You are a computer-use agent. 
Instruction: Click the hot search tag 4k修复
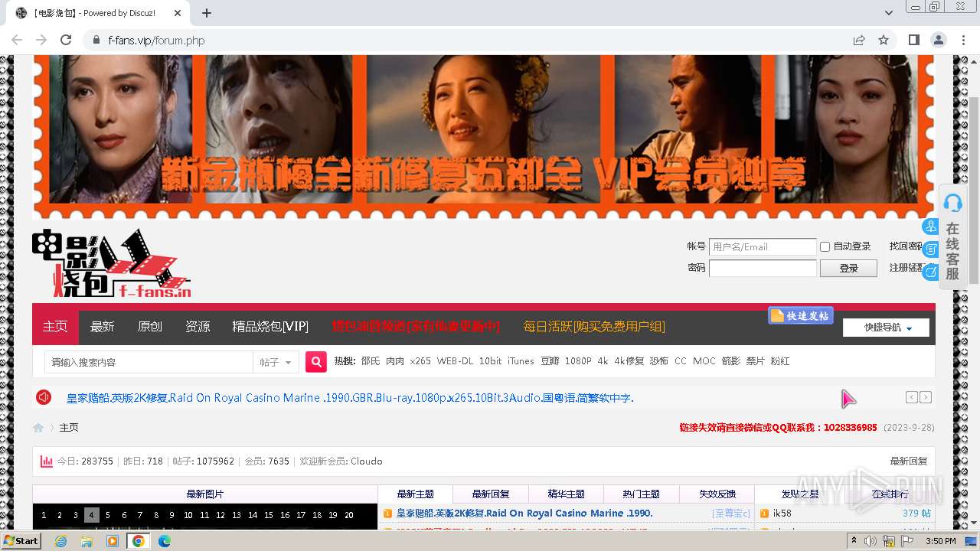[629, 361]
